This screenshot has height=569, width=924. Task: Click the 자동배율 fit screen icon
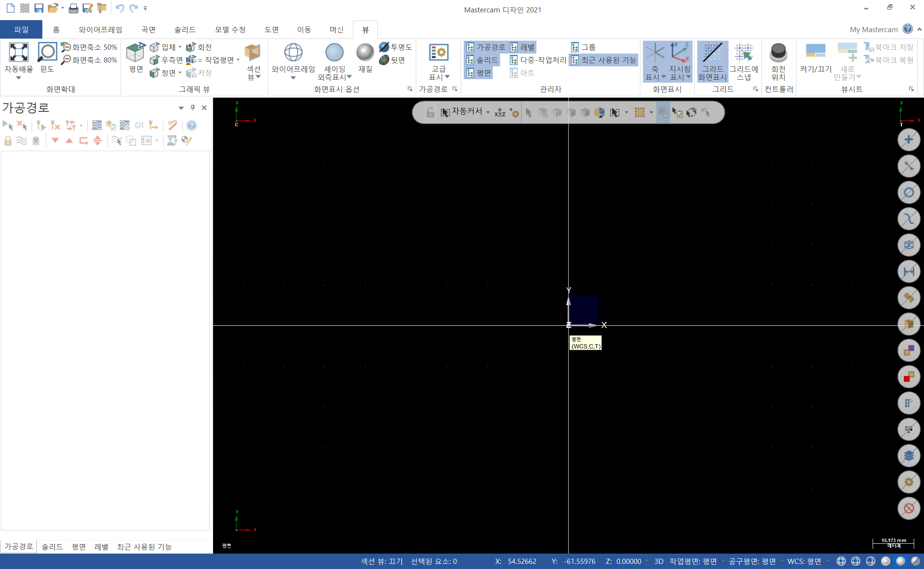(18, 53)
